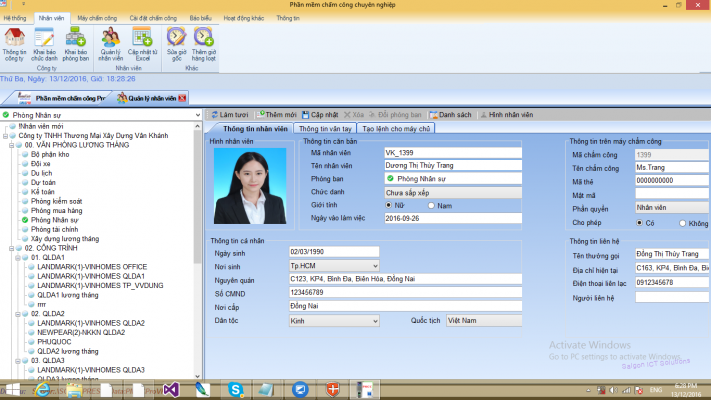Select Phòng mua hàng tree item
Viewport: 711px width, 400px height.
point(57,210)
